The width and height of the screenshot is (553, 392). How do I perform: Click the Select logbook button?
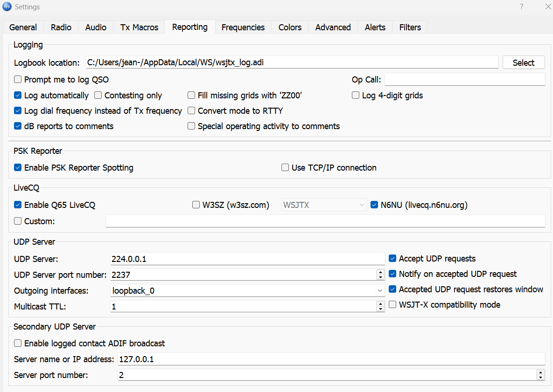click(524, 62)
